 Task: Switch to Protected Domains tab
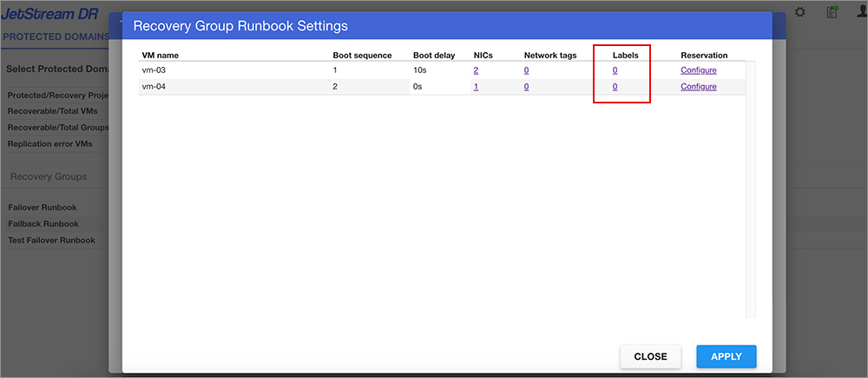point(56,37)
